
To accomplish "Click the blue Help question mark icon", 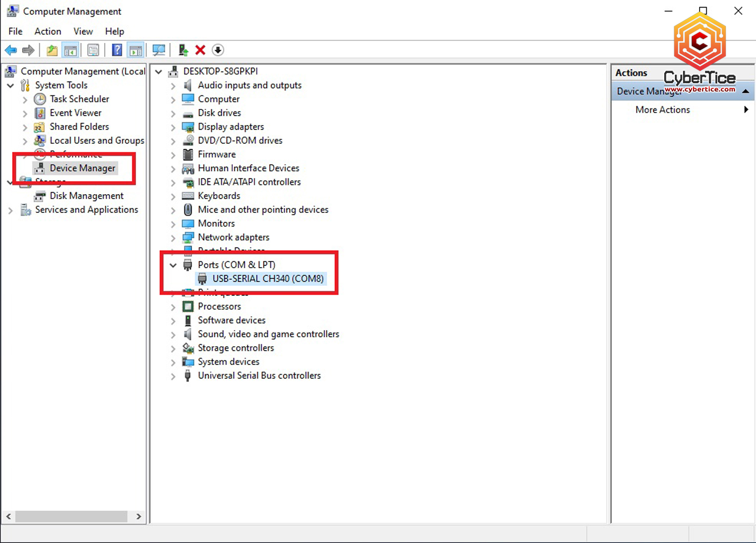I will point(117,50).
